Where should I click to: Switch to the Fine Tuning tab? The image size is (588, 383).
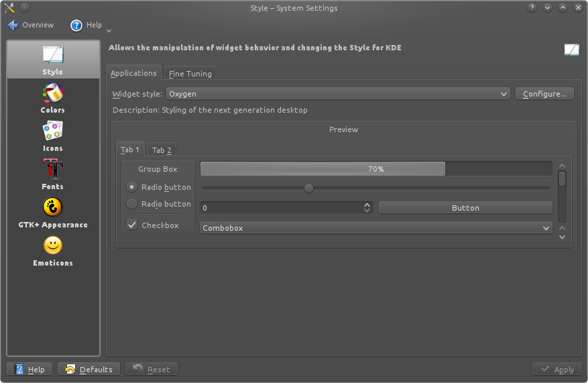[190, 74]
